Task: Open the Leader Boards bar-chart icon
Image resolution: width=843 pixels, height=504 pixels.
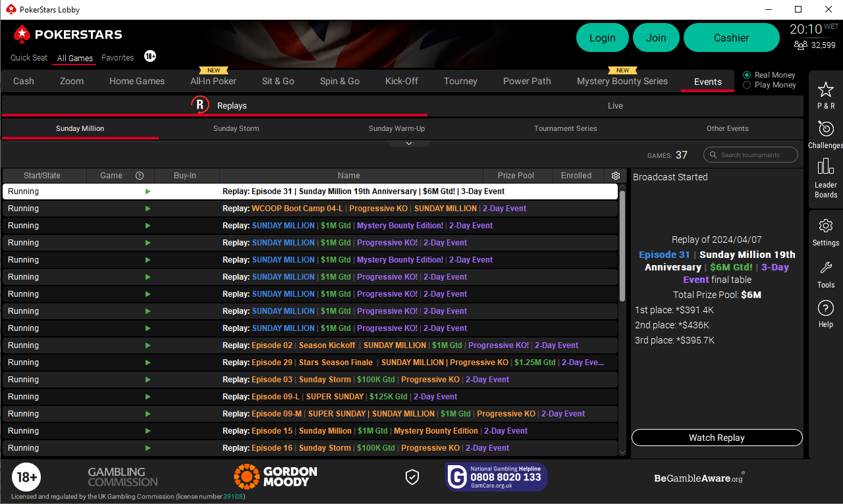Action: coord(826,166)
